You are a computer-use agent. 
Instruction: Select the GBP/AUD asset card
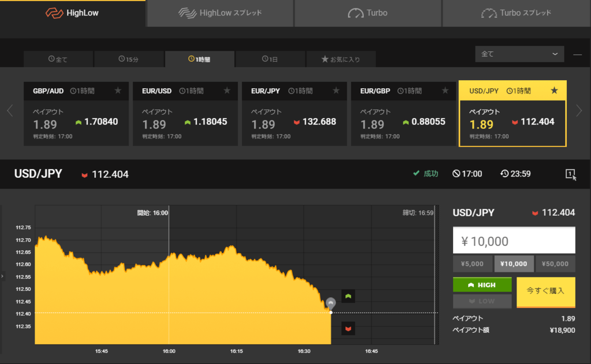76,114
